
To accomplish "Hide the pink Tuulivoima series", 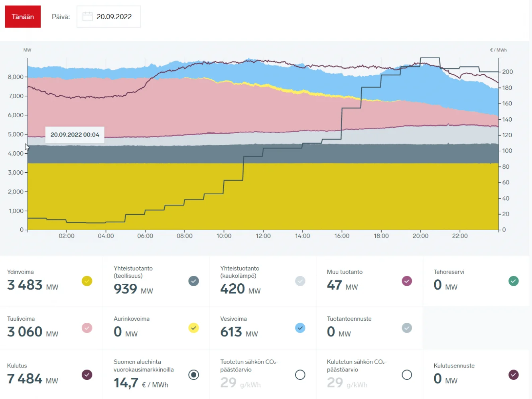I will (87, 328).
